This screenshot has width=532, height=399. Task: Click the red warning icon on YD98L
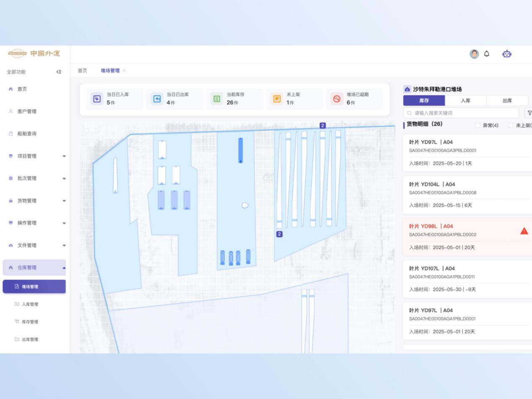pos(524,231)
